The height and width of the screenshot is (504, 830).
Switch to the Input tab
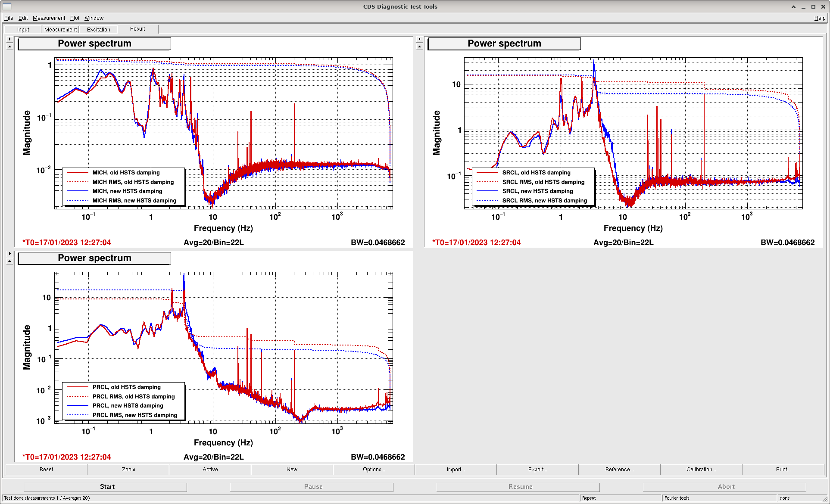point(23,30)
